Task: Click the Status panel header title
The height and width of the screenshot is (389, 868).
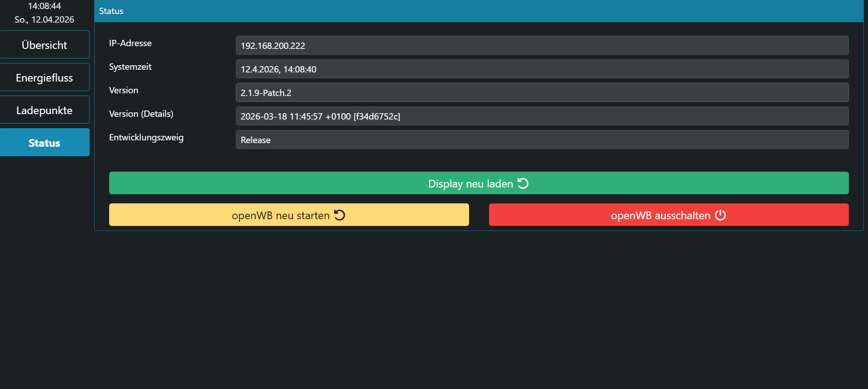Action: (x=111, y=11)
